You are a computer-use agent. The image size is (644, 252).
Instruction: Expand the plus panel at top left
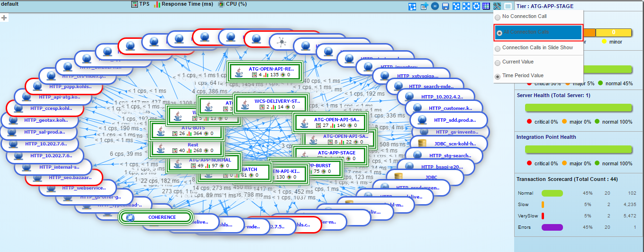4,18
